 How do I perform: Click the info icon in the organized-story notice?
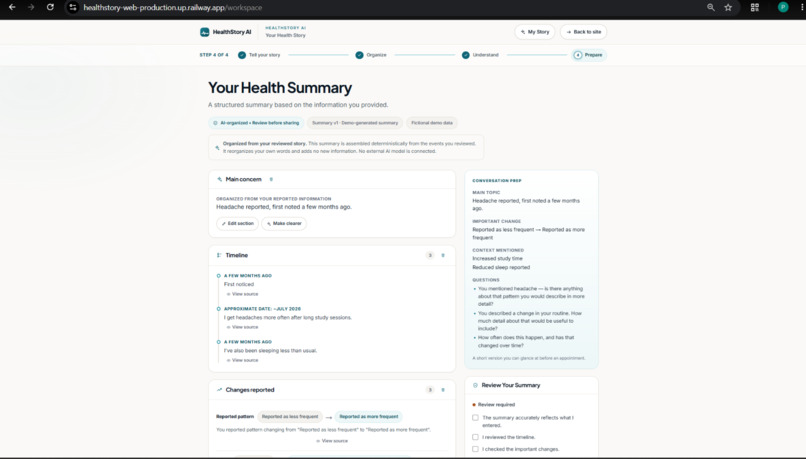[x=217, y=148]
